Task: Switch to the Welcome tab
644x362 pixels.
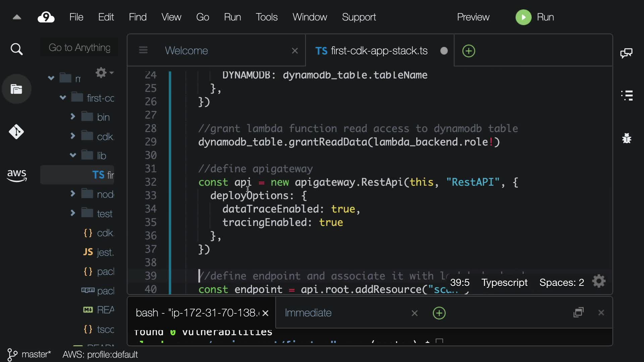Action: tap(186, 51)
